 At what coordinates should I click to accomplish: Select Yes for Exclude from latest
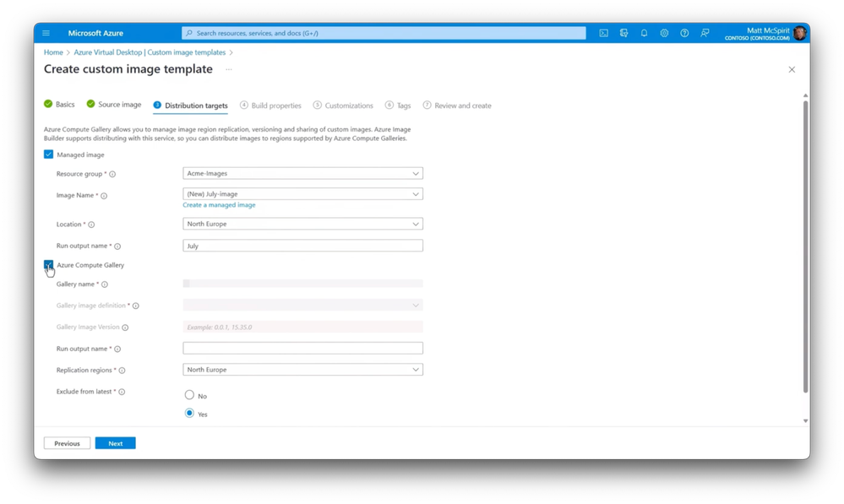tap(189, 414)
